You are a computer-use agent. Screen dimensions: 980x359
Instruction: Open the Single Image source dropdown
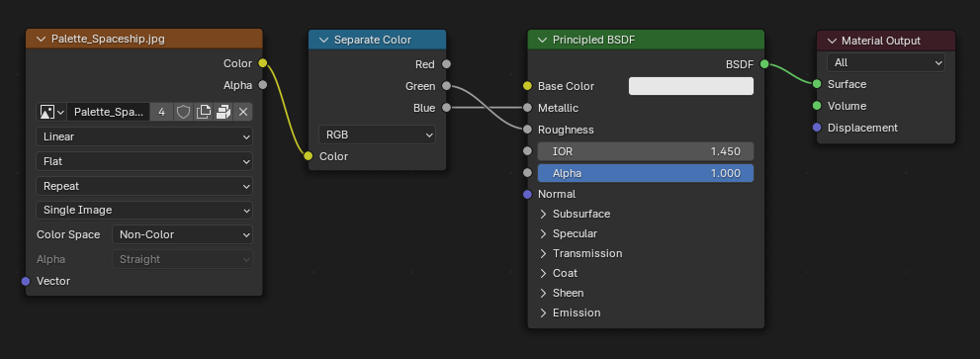click(144, 210)
